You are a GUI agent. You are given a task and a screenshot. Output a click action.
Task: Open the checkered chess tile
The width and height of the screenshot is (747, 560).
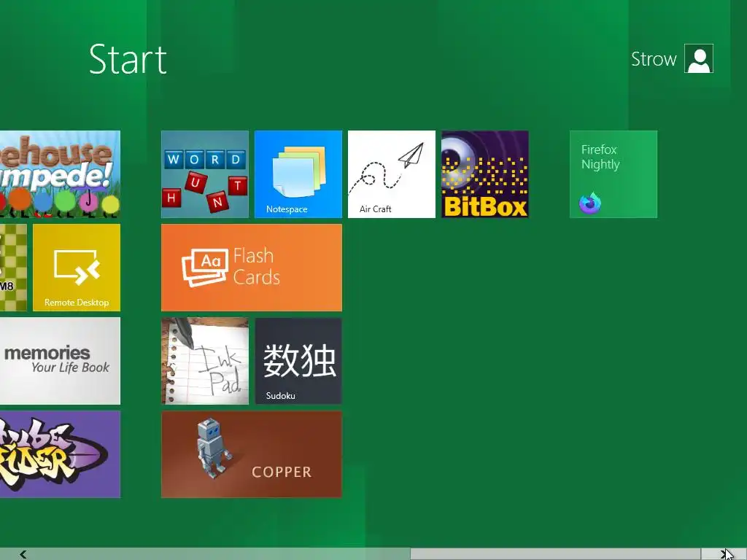point(13,268)
